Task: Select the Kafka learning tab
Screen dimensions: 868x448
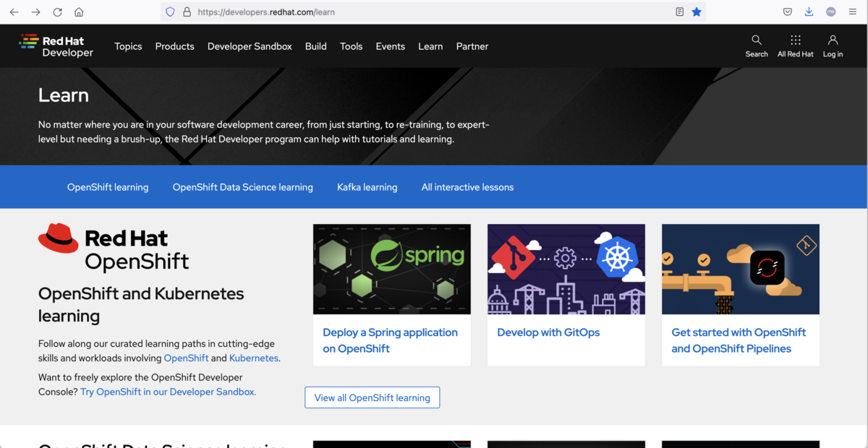Action: click(367, 187)
